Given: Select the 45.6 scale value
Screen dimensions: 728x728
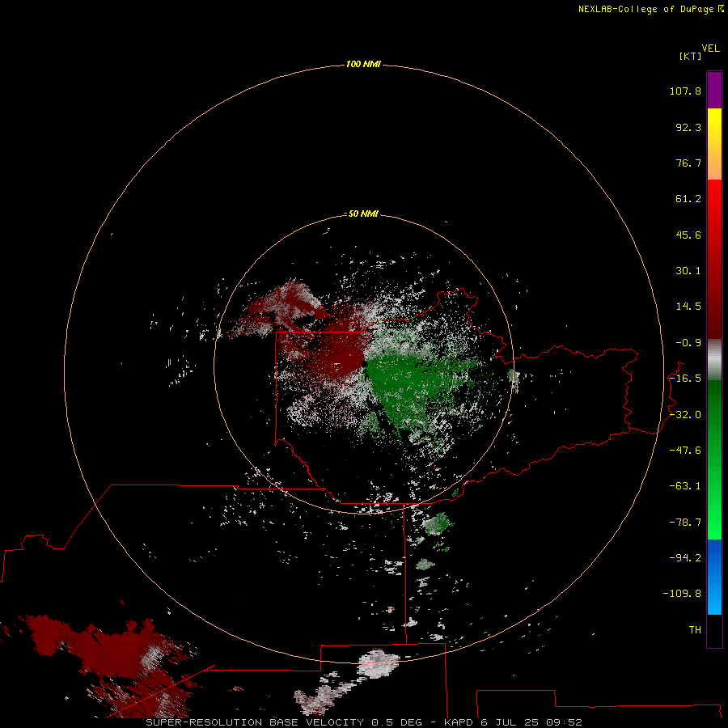Looking at the screenshot, I should pyautogui.click(x=688, y=235).
